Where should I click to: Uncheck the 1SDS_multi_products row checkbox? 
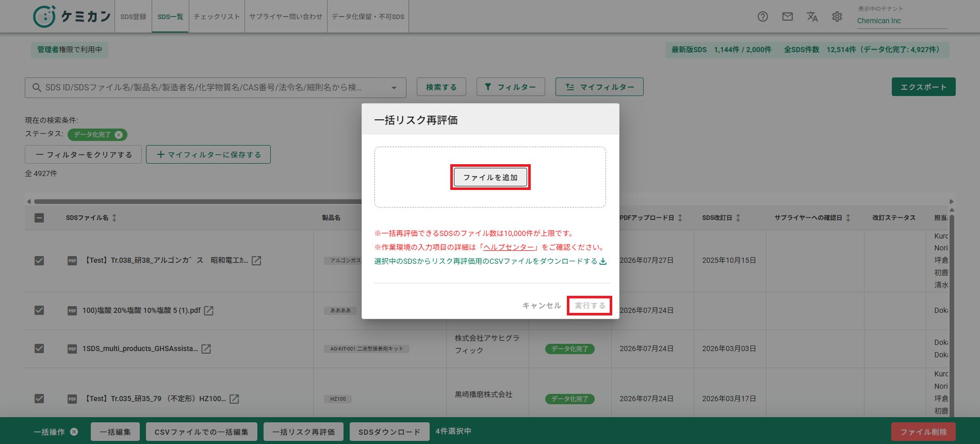(x=39, y=348)
